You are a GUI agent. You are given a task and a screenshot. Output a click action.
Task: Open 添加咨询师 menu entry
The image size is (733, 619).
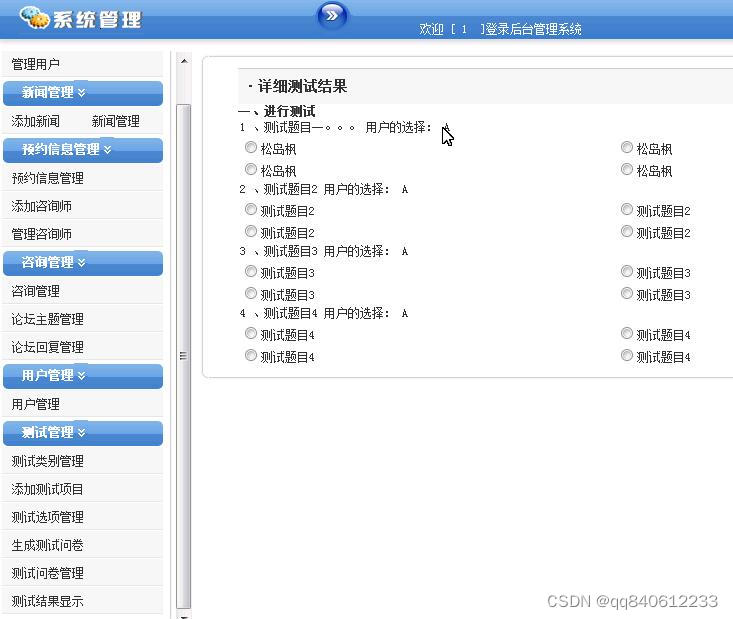point(42,206)
